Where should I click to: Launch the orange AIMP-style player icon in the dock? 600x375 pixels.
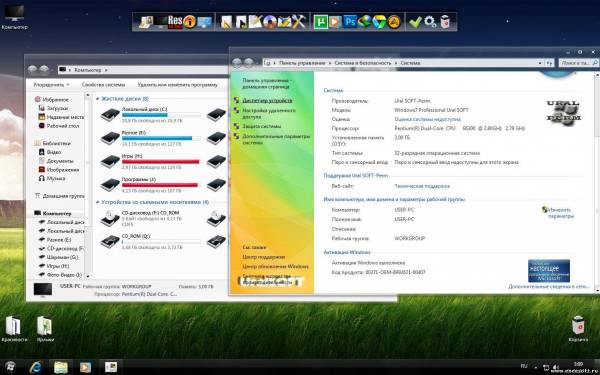[394, 22]
